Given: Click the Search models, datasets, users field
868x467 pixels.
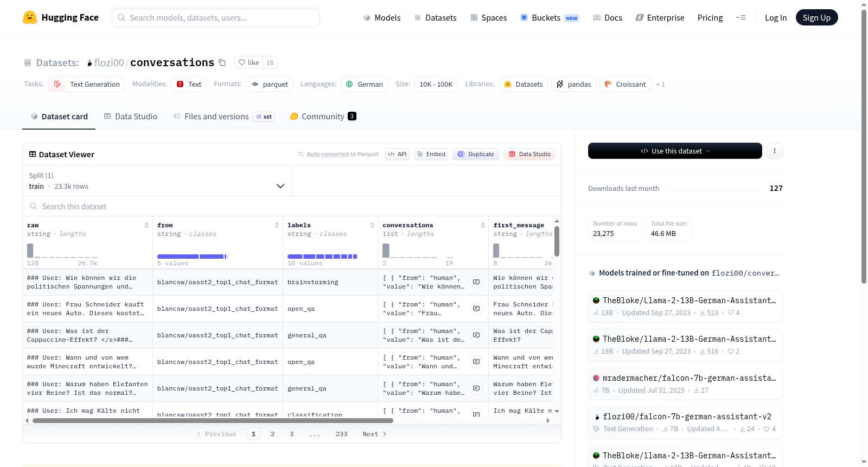Looking at the screenshot, I should point(216,17).
